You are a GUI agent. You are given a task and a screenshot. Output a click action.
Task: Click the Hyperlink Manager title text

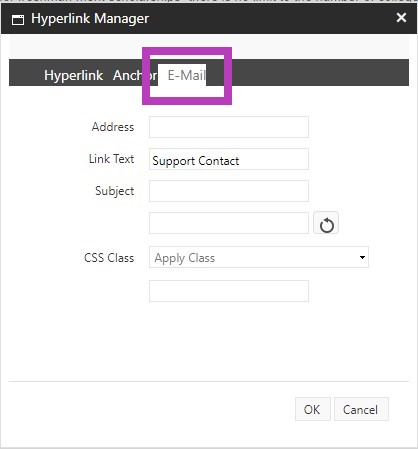[x=90, y=19]
